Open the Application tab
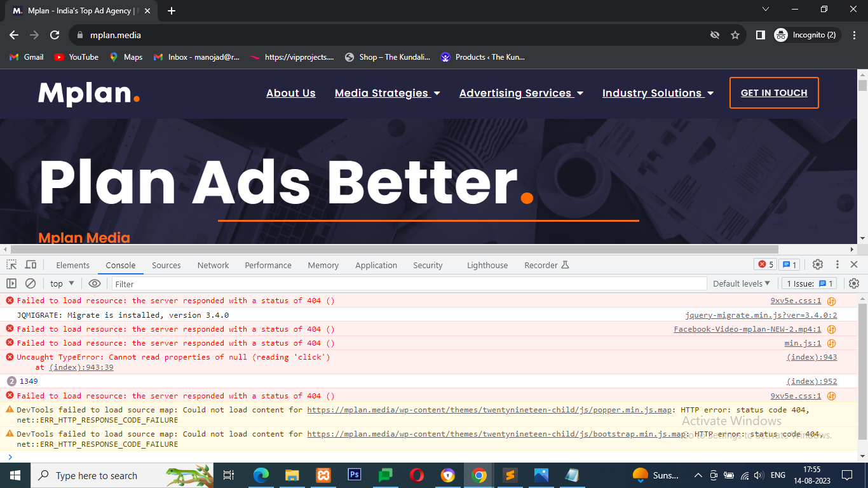 [x=376, y=265]
